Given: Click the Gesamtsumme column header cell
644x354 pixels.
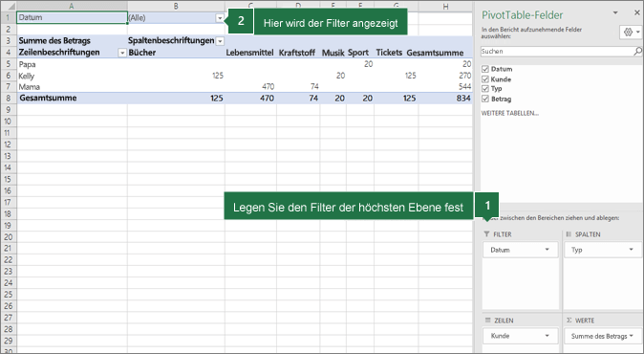Looking at the screenshot, I should pos(435,53).
